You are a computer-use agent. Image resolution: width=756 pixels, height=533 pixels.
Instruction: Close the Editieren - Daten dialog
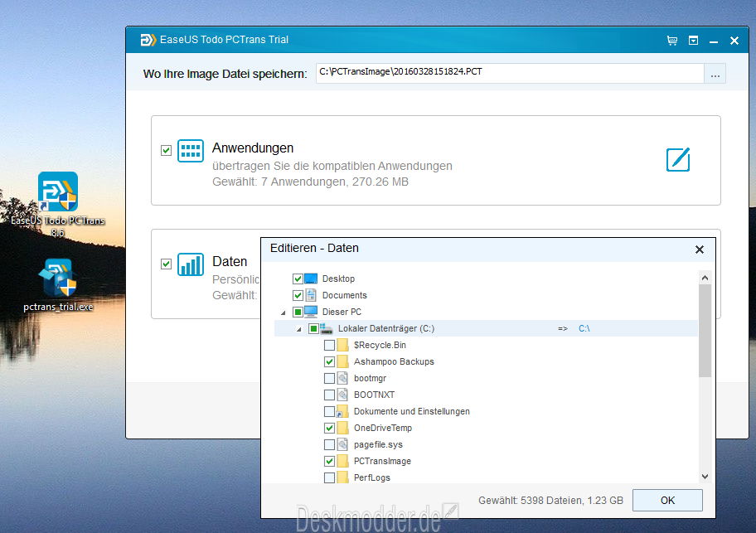[699, 250]
